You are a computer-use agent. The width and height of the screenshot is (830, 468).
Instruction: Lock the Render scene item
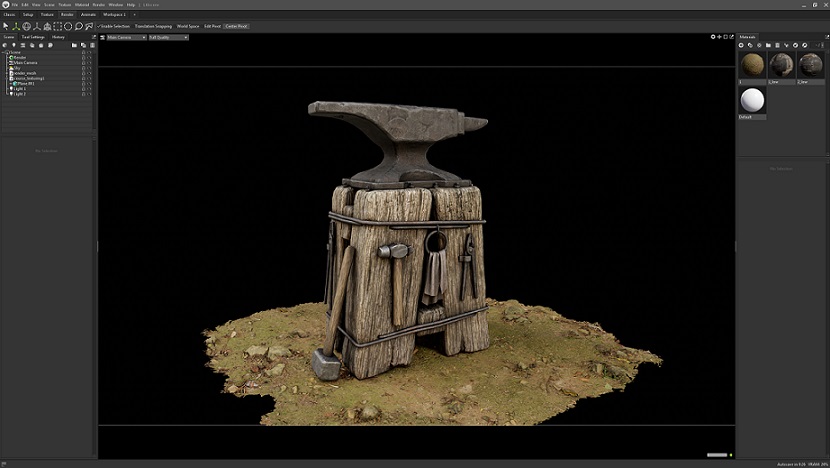point(83,57)
